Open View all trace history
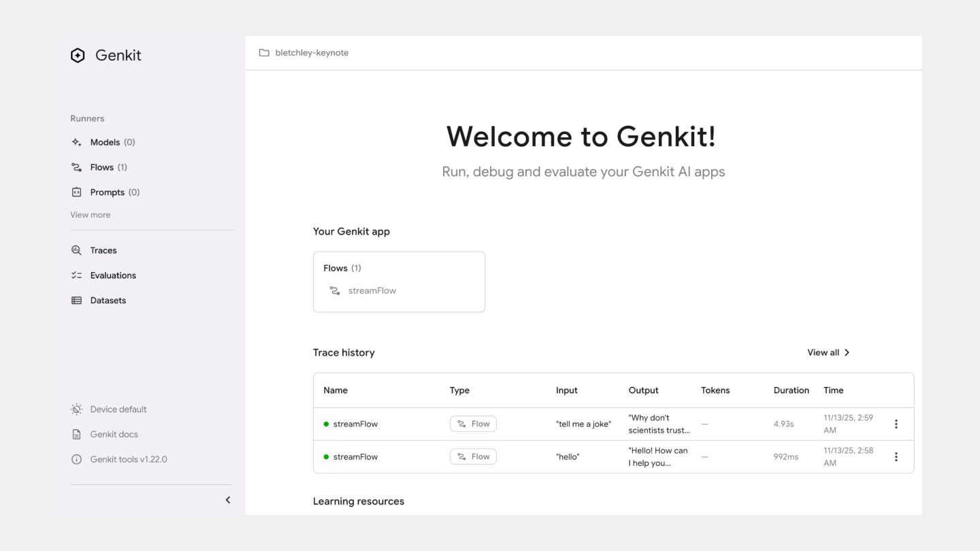This screenshot has height=551, width=980. tap(828, 352)
